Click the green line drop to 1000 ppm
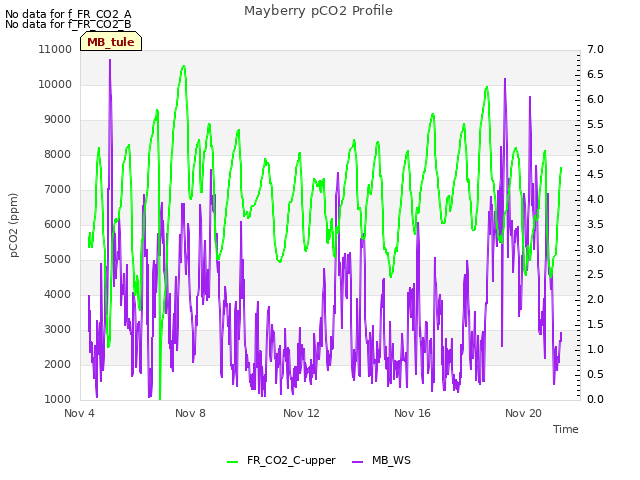640x480 pixels. [x=160, y=397]
